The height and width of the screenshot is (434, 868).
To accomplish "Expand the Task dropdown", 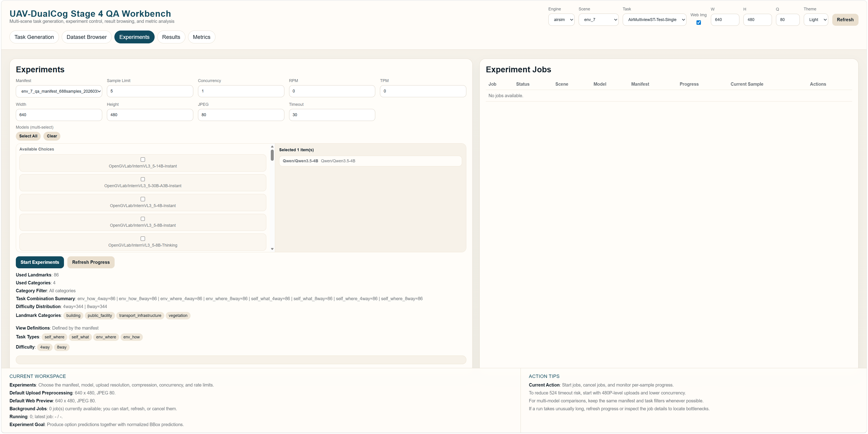I will coord(654,19).
